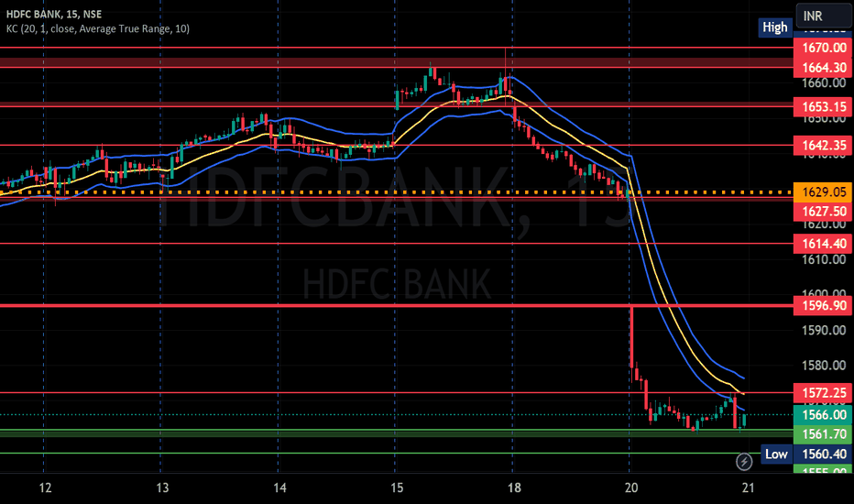854x504 pixels.
Task: Select the 1664.30 price level label
Action: tap(824, 68)
